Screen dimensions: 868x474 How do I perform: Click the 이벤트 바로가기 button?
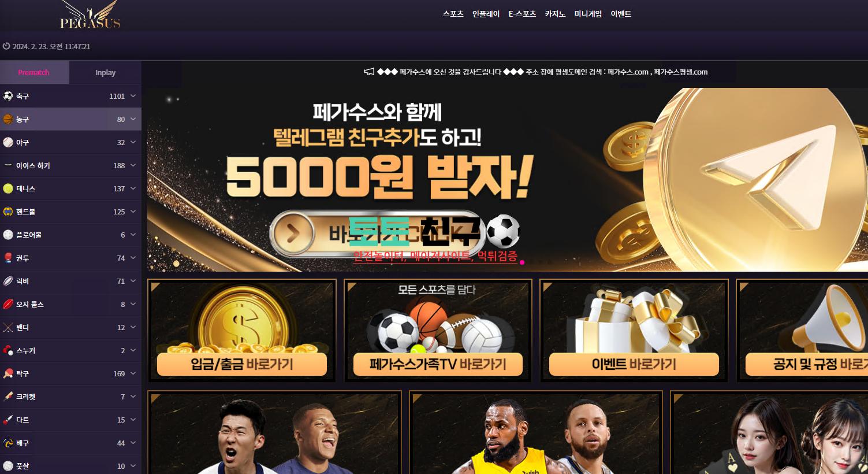point(634,364)
